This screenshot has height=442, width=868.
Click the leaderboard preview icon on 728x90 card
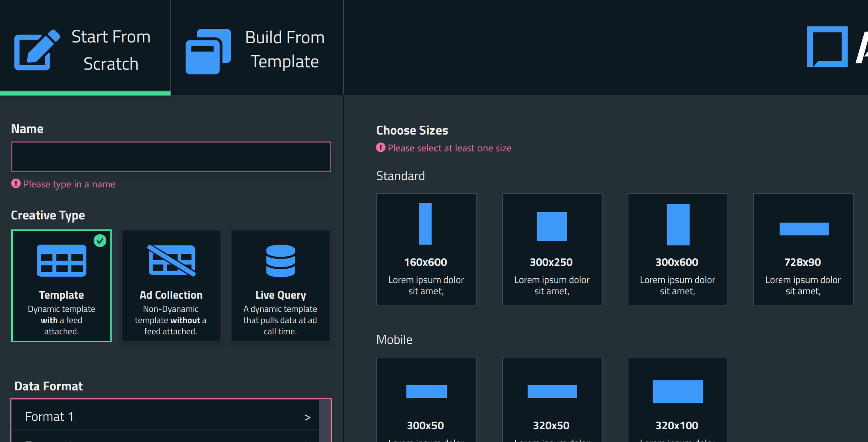tap(803, 229)
